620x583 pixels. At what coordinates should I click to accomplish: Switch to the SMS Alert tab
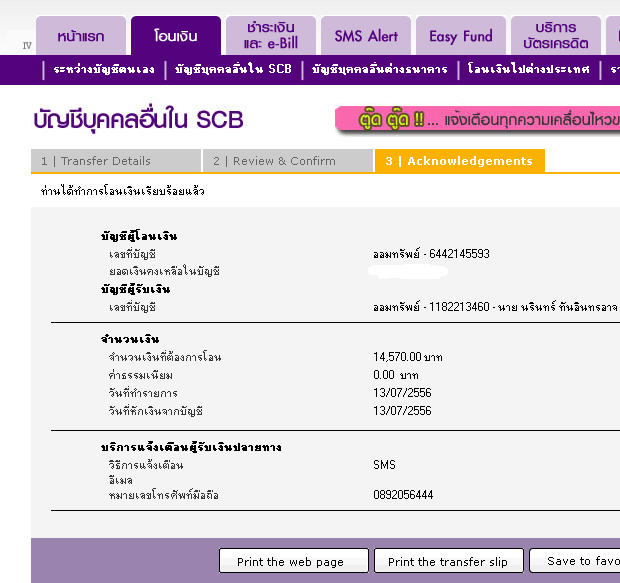point(366,36)
